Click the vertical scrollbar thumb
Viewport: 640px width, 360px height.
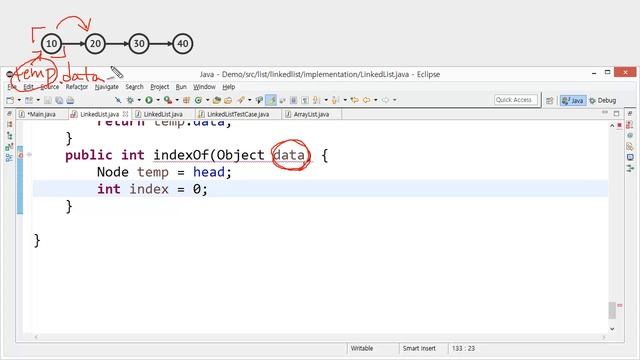[x=612, y=310]
